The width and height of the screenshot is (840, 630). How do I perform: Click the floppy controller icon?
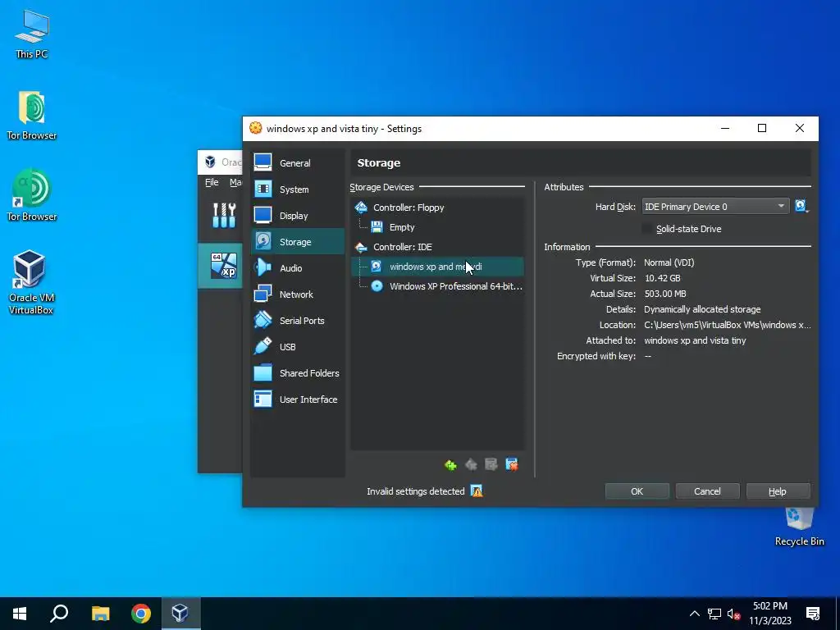(x=361, y=208)
